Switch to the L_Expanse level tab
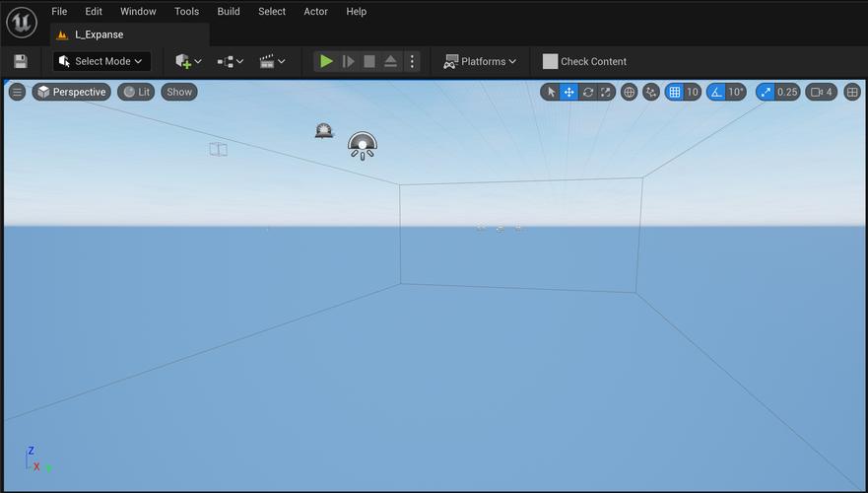Image resolution: width=868 pixels, height=493 pixels. tap(129, 35)
